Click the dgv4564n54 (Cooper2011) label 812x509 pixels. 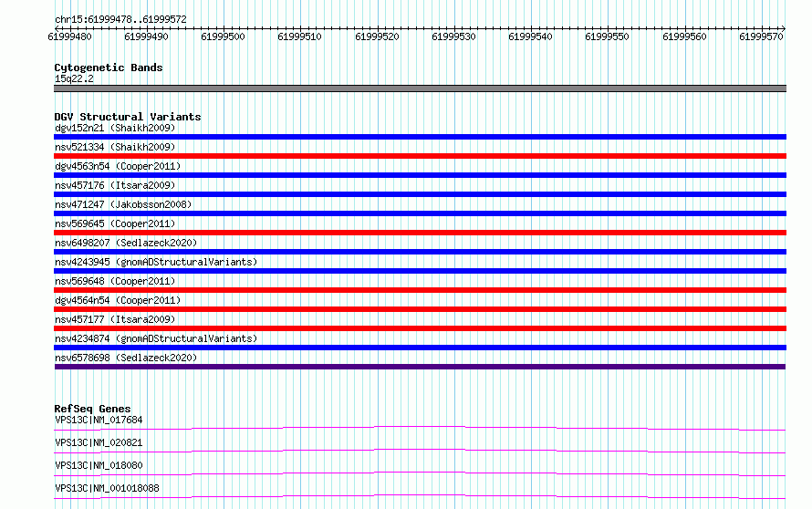point(118,300)
